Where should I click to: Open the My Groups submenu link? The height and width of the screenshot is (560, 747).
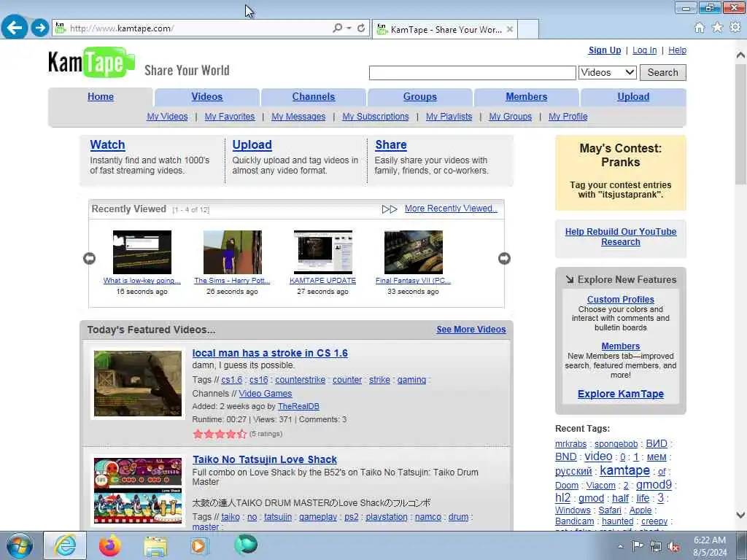(510, 117)
